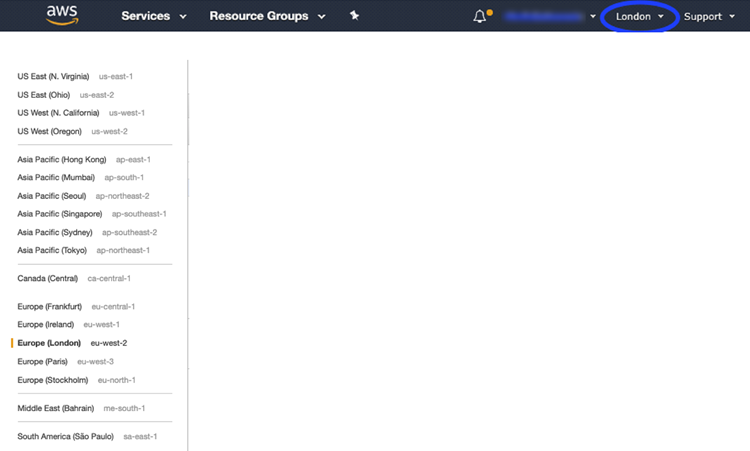Switch to Asia Pacific (Singapore) region
The image size is (750, 451).
point(60,214)
